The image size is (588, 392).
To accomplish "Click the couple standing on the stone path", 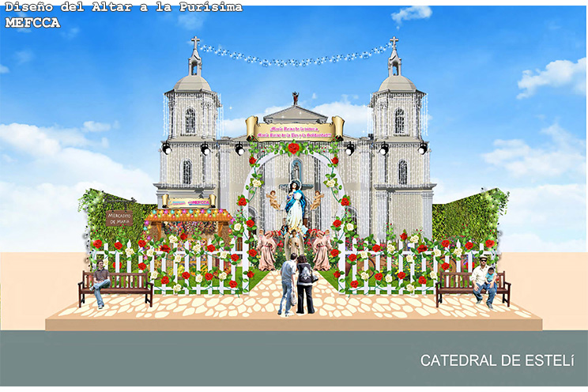I will point(296,283).
